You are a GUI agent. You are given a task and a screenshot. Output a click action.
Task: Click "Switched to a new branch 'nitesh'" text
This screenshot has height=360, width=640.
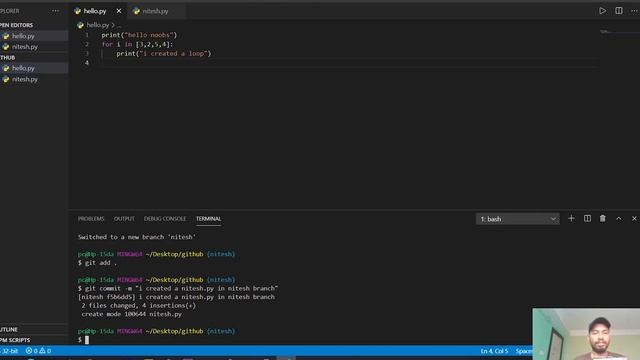click(137, 237)
